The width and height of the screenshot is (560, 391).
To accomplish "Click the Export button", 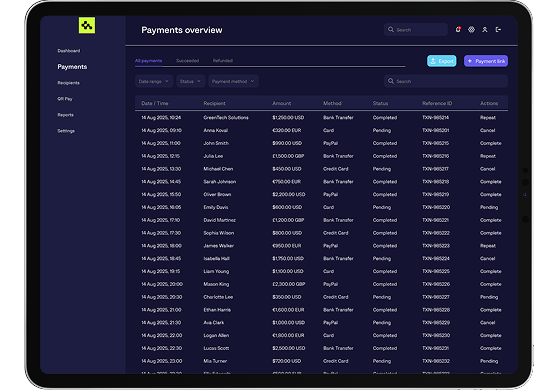I will tap(442, 61).
